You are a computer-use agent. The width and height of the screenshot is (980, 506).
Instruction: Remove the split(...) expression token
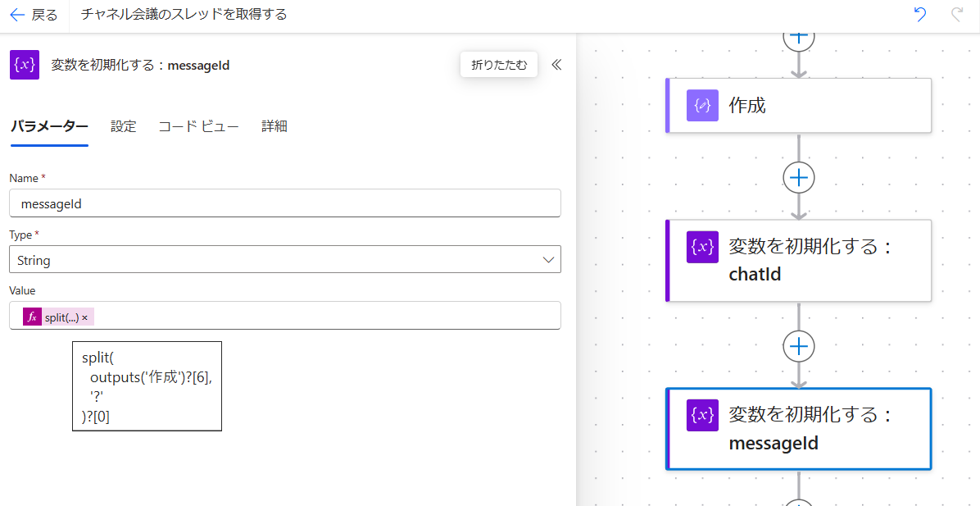pyautogui.click(x=84, y=317)
